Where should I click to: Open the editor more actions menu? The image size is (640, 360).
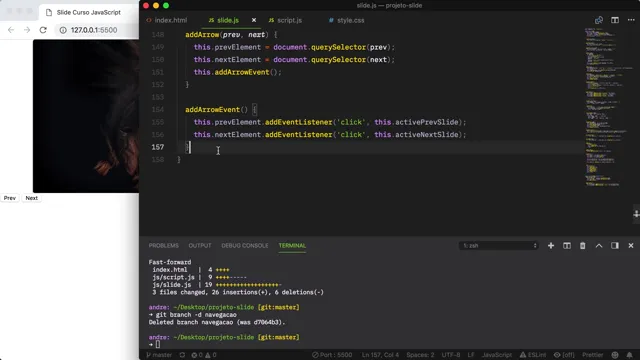[x=631, y=20]
